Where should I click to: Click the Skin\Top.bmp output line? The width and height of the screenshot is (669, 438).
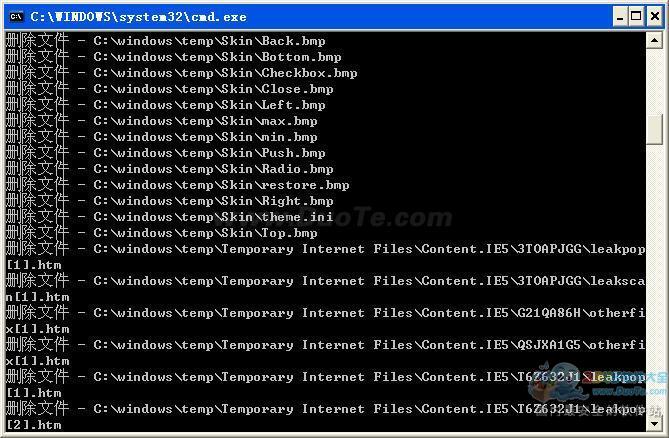pyautogui.click(x=162, y=233)
